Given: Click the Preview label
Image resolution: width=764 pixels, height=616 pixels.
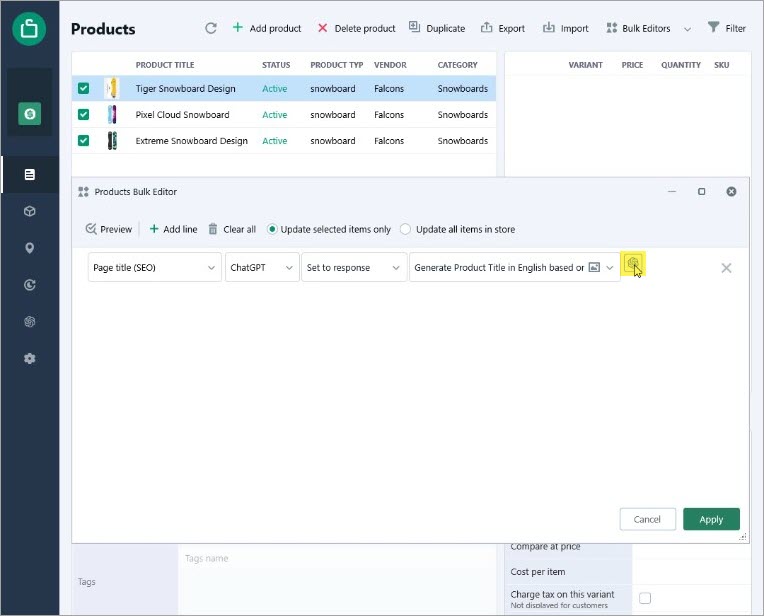Looking at the screenshot, I should [116, 229].
